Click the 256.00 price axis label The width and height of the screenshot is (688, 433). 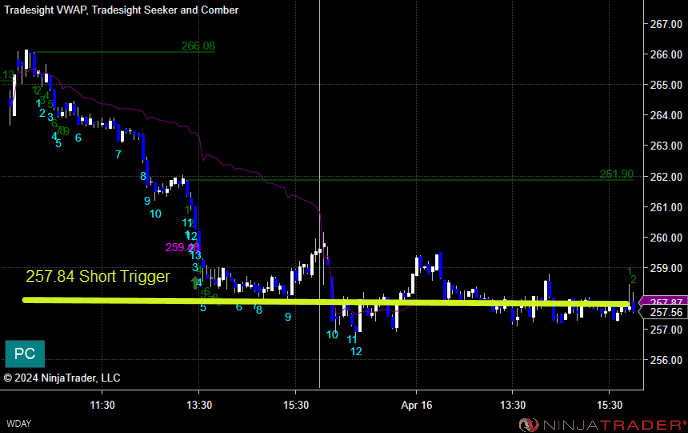point(666,360)
